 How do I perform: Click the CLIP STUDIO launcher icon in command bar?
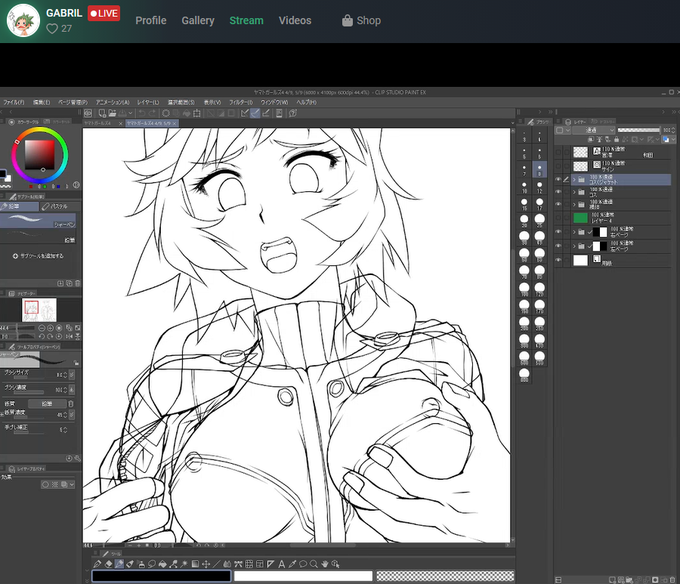tap(88, 113)
